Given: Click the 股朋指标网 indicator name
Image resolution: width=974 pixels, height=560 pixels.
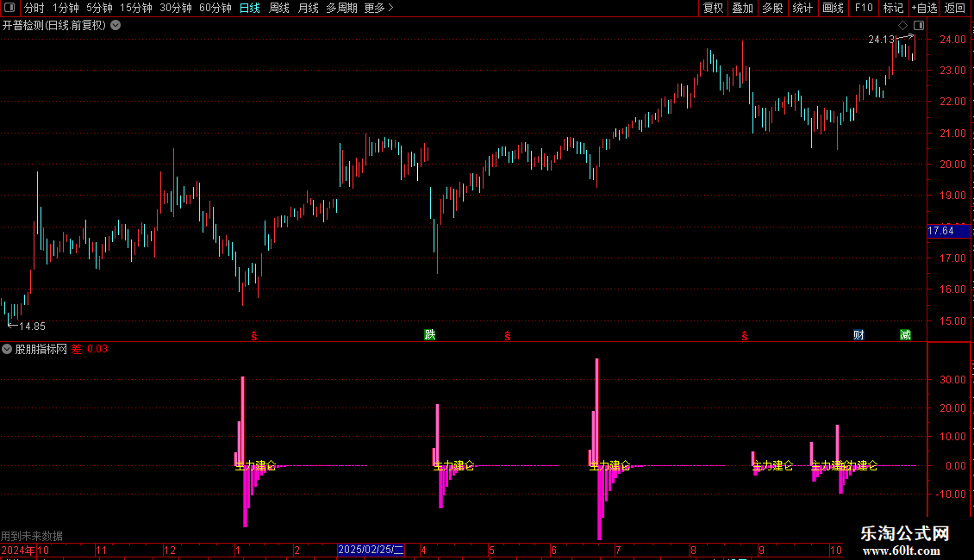Looking at the screenshot, I should coord(41,349).
